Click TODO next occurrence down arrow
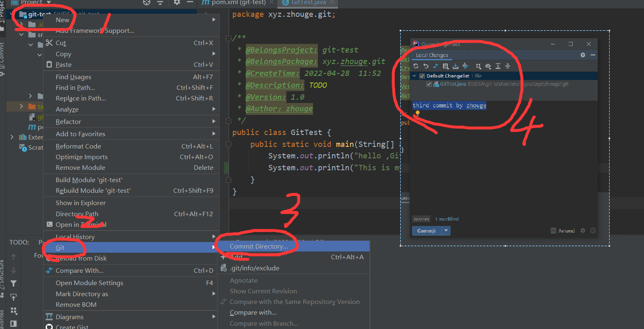Image resolution: width=644 pixels, height=329 pixels. 14,270
